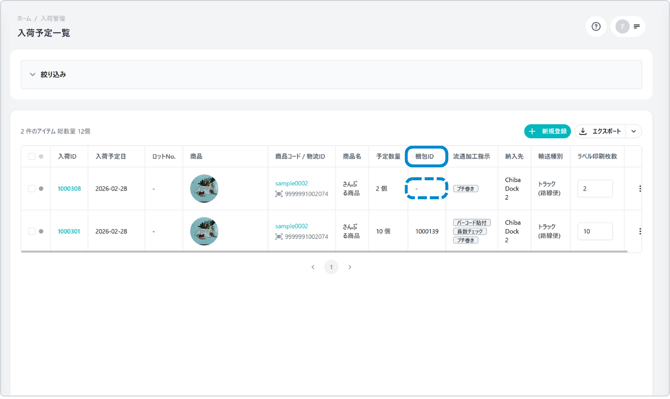Go to next page arrow
Viewport: 670px width, 399px height.
(350, 267)
